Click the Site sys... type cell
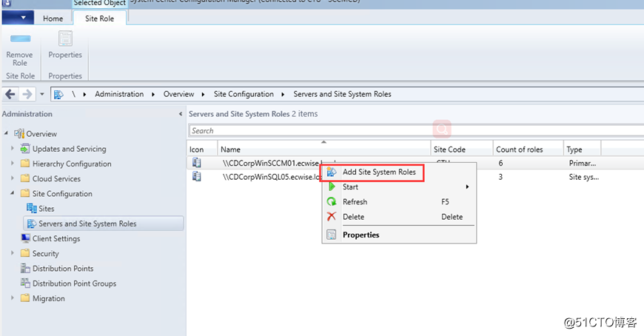The width and height of the screenshot is (644, 336). pyautogui.click(x=583, y=177)
